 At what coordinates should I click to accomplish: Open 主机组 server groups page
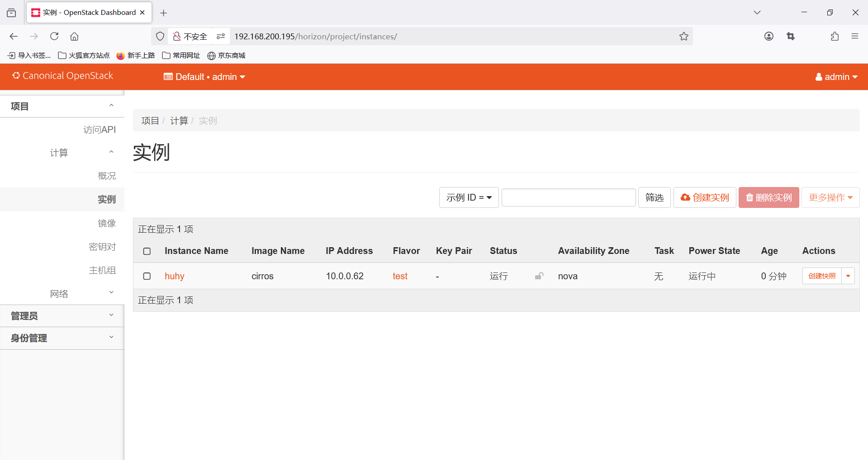[102, 270]
